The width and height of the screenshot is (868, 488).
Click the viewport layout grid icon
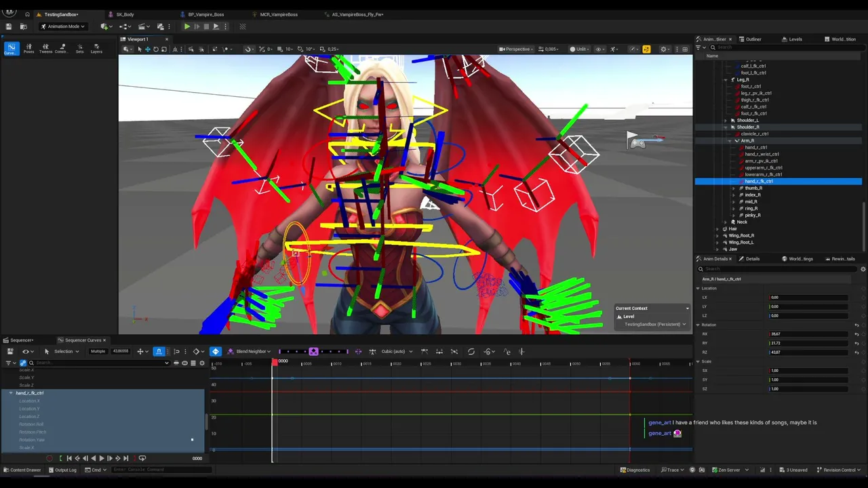pyautogui.click(x=685, y=49)
